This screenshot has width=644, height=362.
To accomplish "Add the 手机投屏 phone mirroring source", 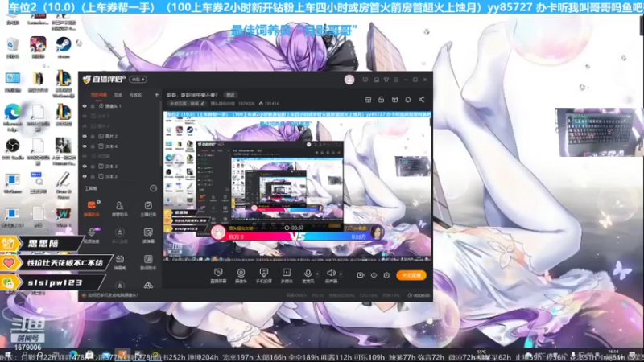I will (264, 276).
